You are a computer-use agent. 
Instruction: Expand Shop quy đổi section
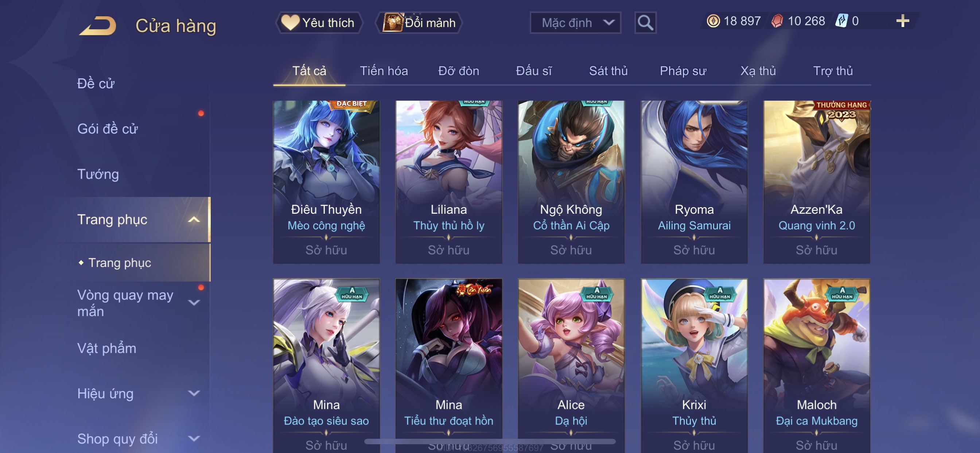194,438
